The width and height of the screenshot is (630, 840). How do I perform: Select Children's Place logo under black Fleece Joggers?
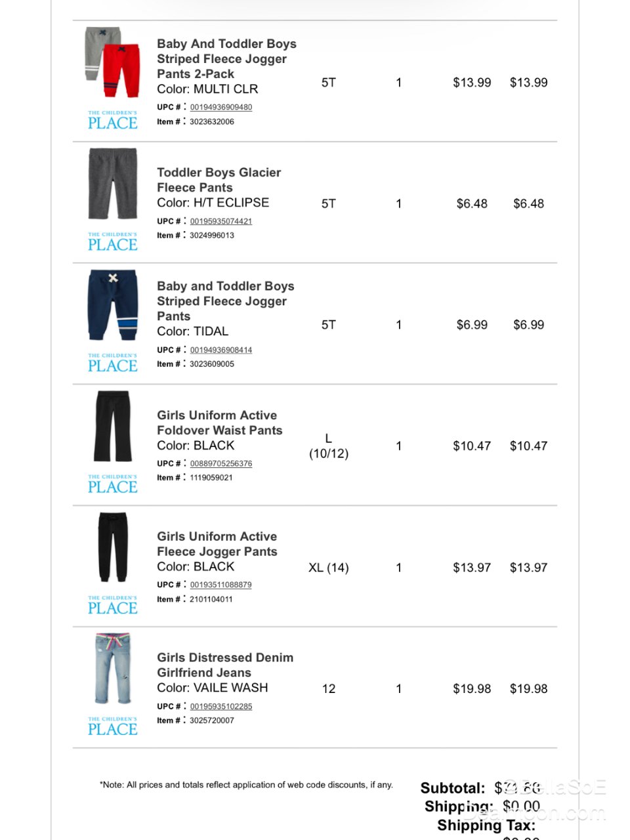coord(112,606)
